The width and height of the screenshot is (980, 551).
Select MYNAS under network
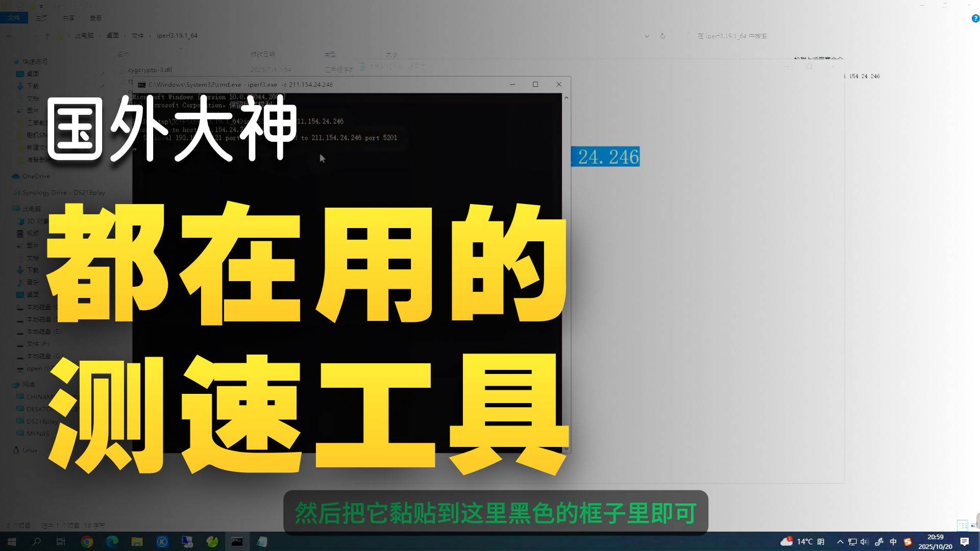(x=38, y=434)
